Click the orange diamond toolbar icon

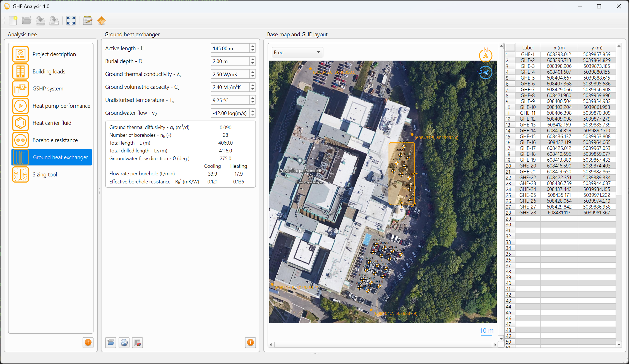pos(102,20)
